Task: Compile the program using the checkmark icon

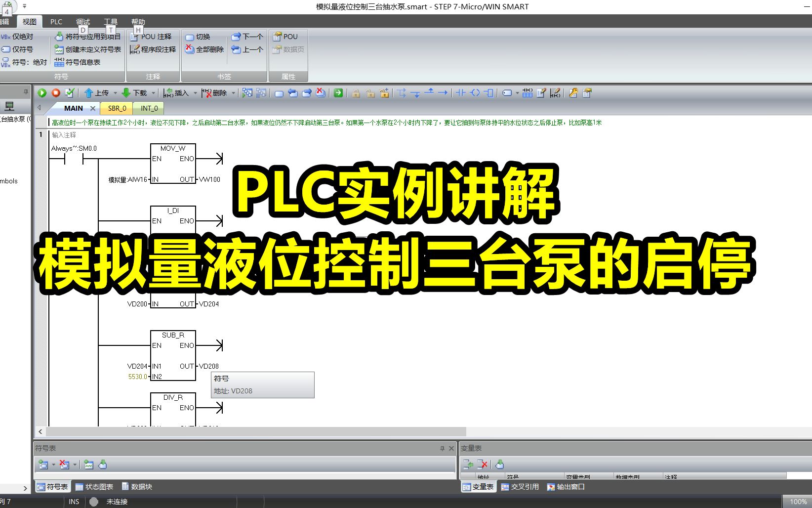Action: pyautogui.click(x=70, y=93)
